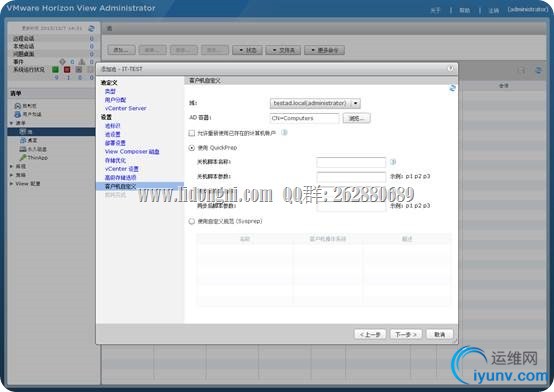Click the 描述 description column header
This screenshot has height=392, width=554.
(407, 239)
